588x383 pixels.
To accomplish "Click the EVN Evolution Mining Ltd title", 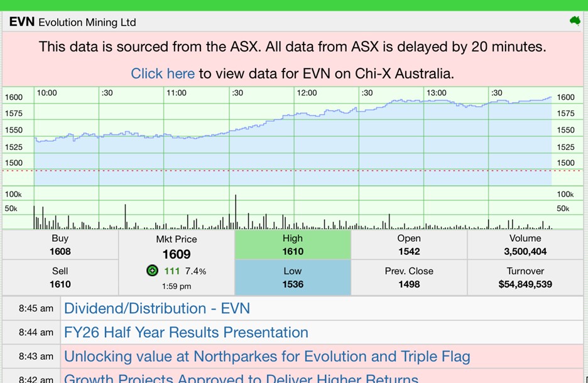I will click(73, 22).
